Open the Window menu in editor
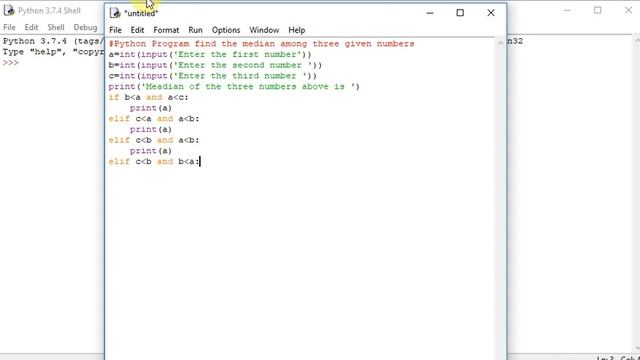 tap(264, 30)
